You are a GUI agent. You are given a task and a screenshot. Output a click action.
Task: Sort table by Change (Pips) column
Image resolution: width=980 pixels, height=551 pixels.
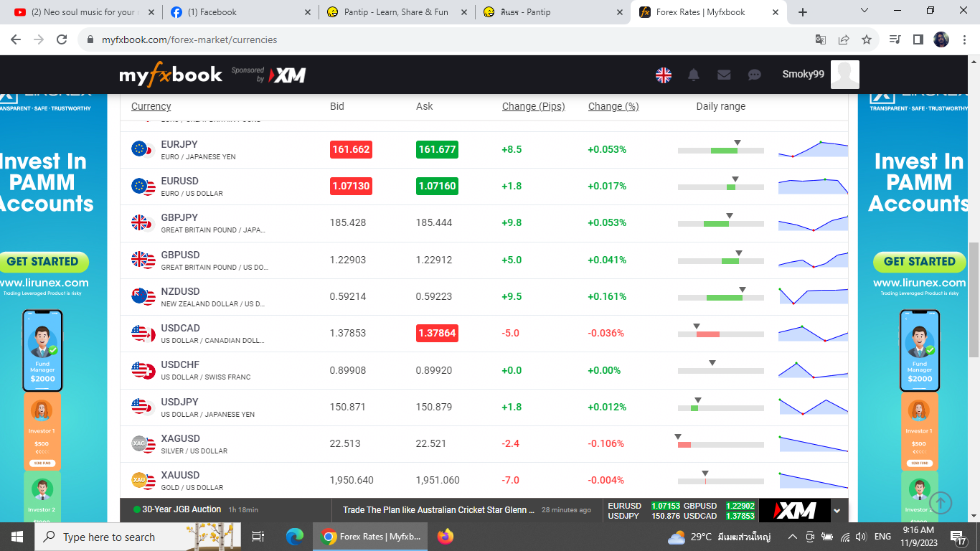pos(534,106)
